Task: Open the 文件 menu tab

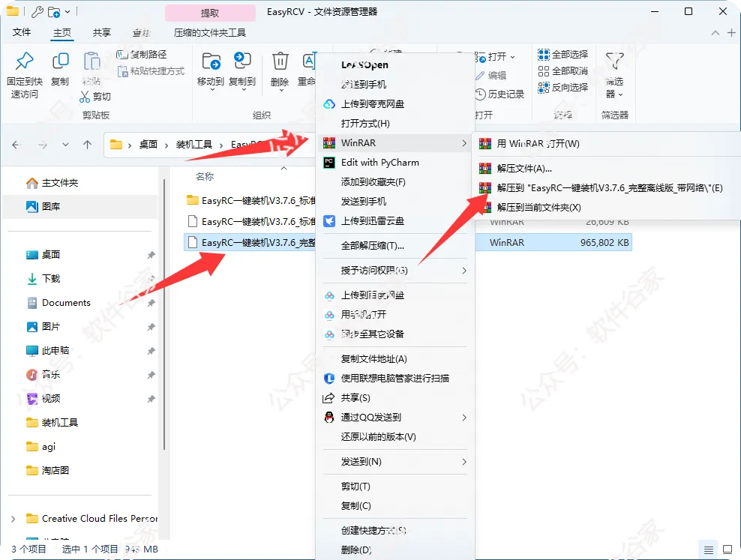Action: 22,32
